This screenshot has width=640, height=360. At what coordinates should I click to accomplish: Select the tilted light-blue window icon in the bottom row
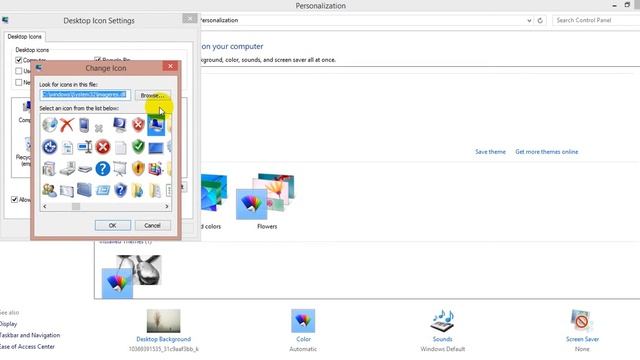(x=102, y=191)
